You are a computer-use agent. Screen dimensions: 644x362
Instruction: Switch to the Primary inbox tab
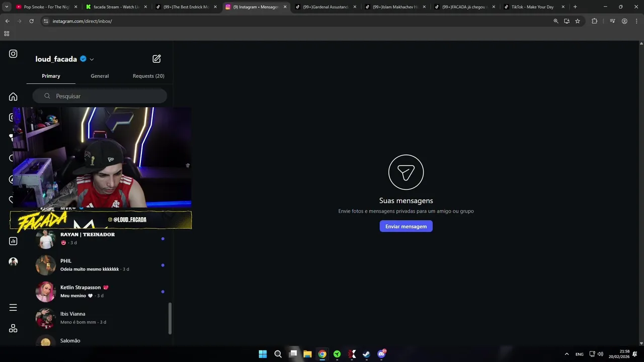pos(51,76)
